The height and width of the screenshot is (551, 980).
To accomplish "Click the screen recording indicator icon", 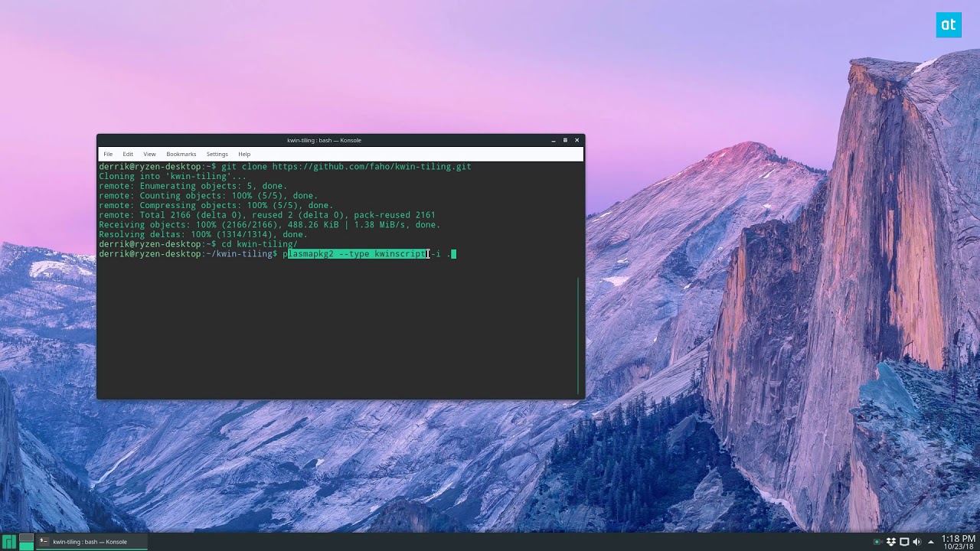I will click(x=877, y=542).
